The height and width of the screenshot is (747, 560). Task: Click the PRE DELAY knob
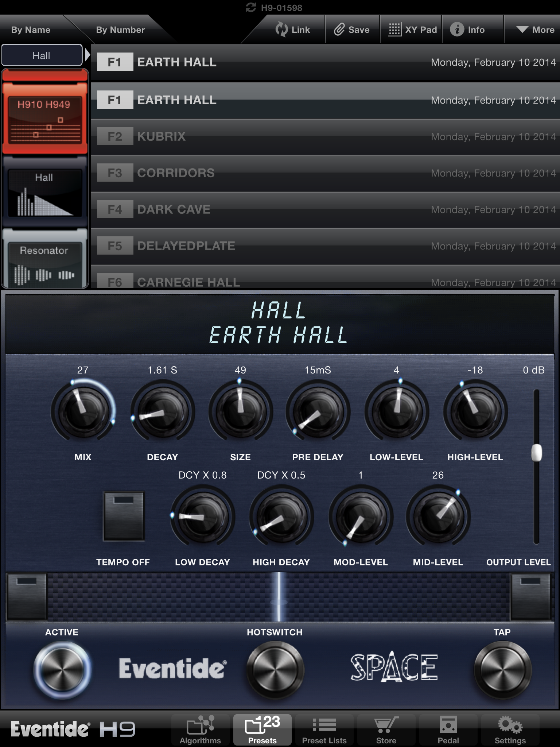point(318,411)
